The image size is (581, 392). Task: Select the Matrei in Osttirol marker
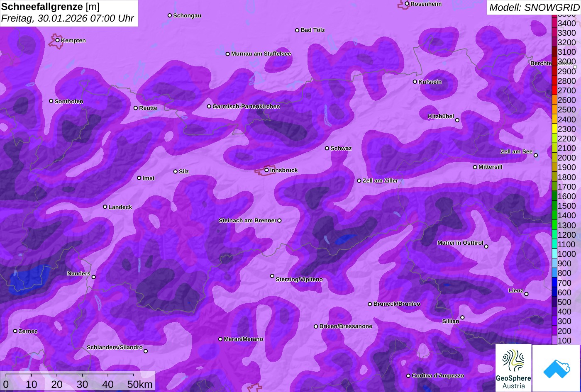coord(486,246)
